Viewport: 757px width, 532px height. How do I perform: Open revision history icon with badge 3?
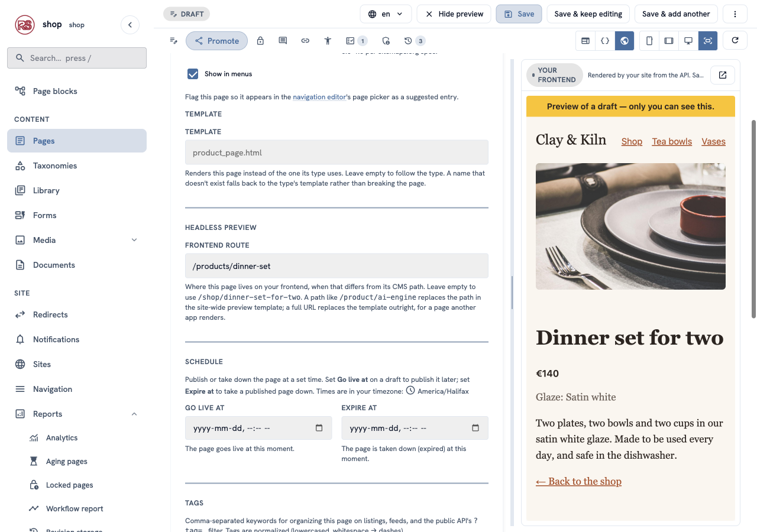click(x=414, y=41)
